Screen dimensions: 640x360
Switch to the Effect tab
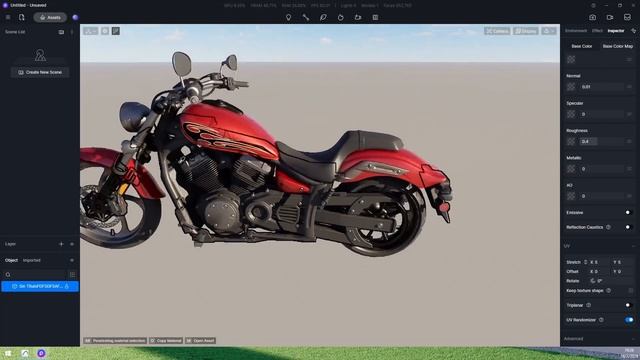tap(597, 31)
